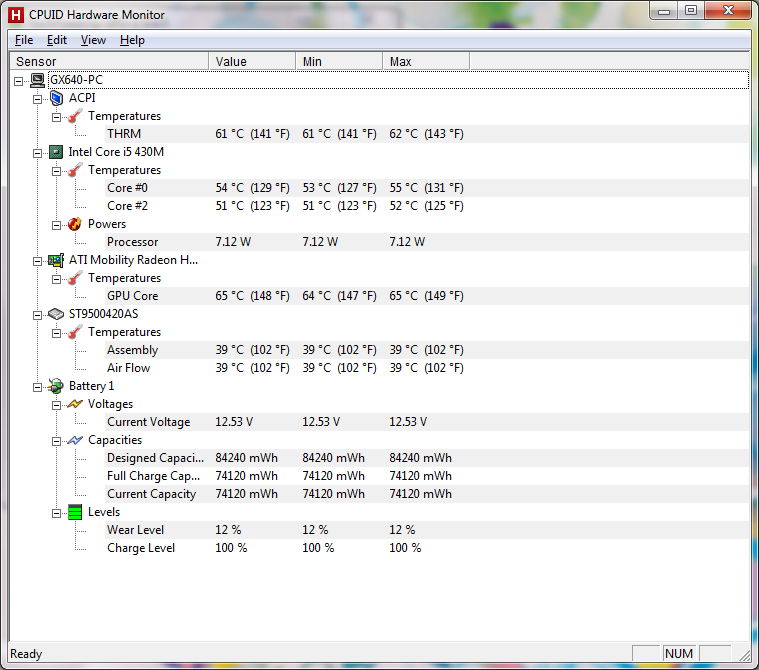Image resolution: width=759 pixels, height=670 pixels.
Task: Click GPU Core value 65 °C (148 °F)
Action: pos(252,296)
